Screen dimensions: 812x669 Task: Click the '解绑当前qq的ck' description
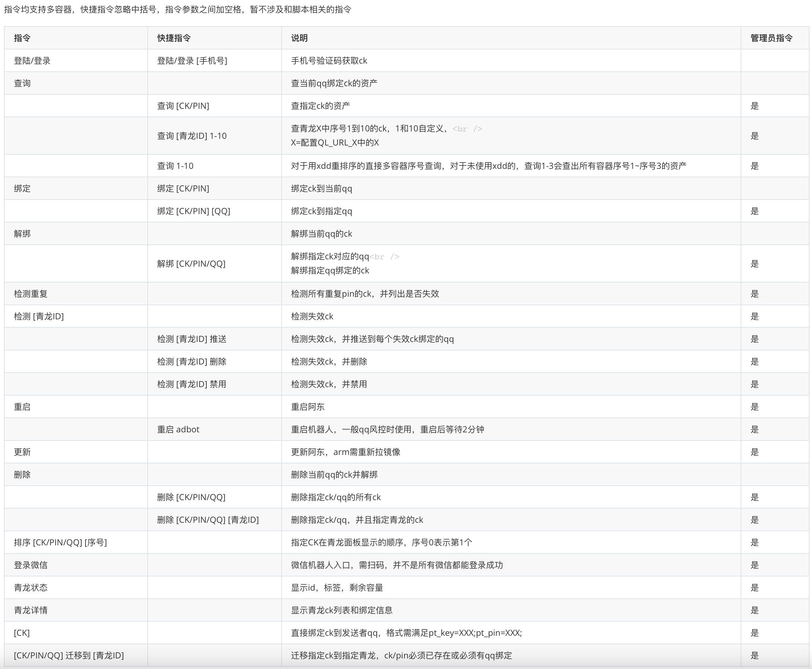(x=321, y=233)
